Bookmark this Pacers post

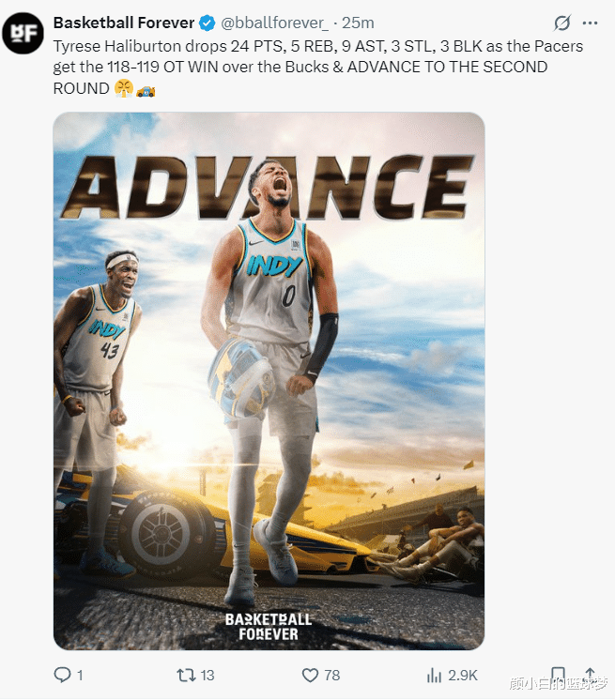(558, 673)
